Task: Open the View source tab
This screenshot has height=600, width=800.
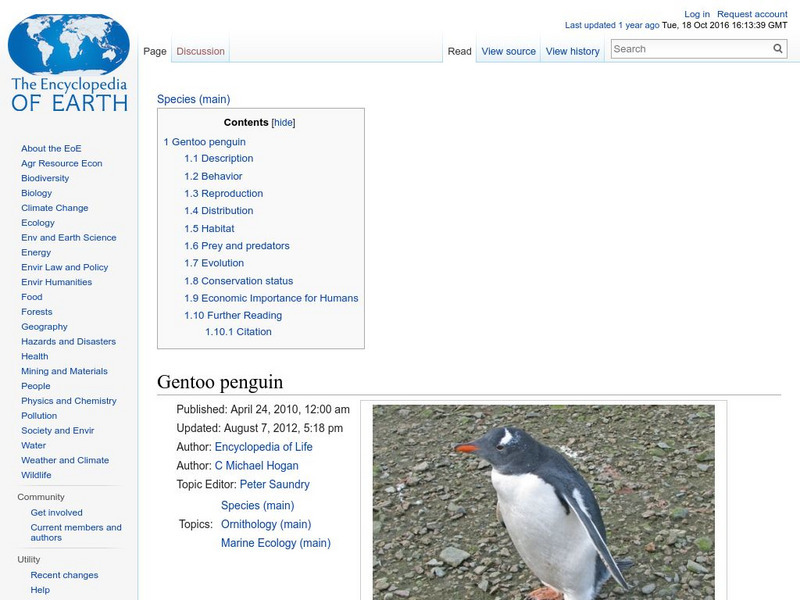Action: point(508,50)
